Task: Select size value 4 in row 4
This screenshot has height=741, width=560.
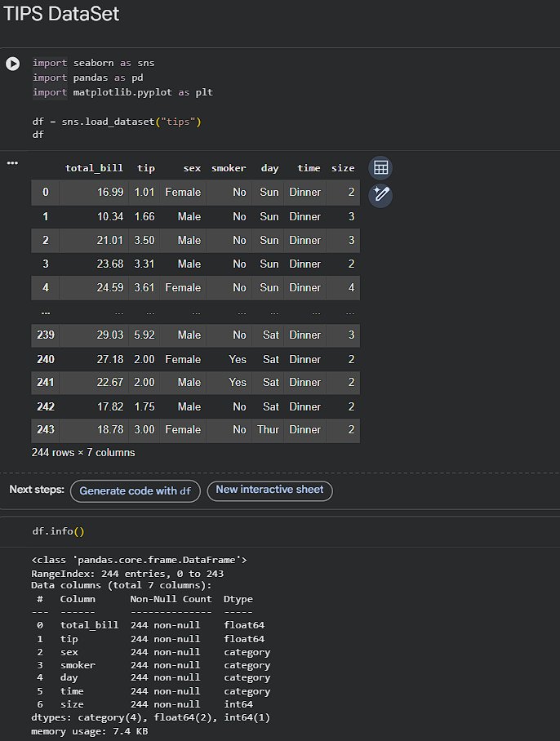Action: tap(351, 288)
